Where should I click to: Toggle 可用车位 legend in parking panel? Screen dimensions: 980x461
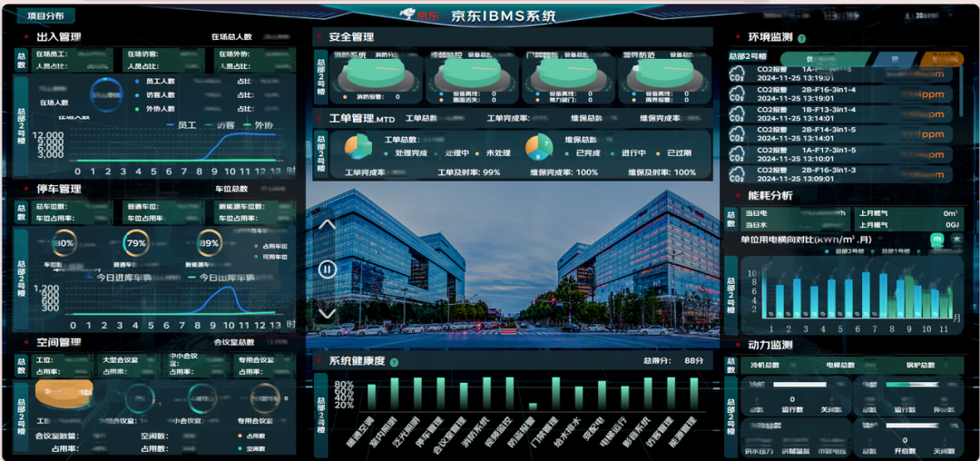click(271, 256)
